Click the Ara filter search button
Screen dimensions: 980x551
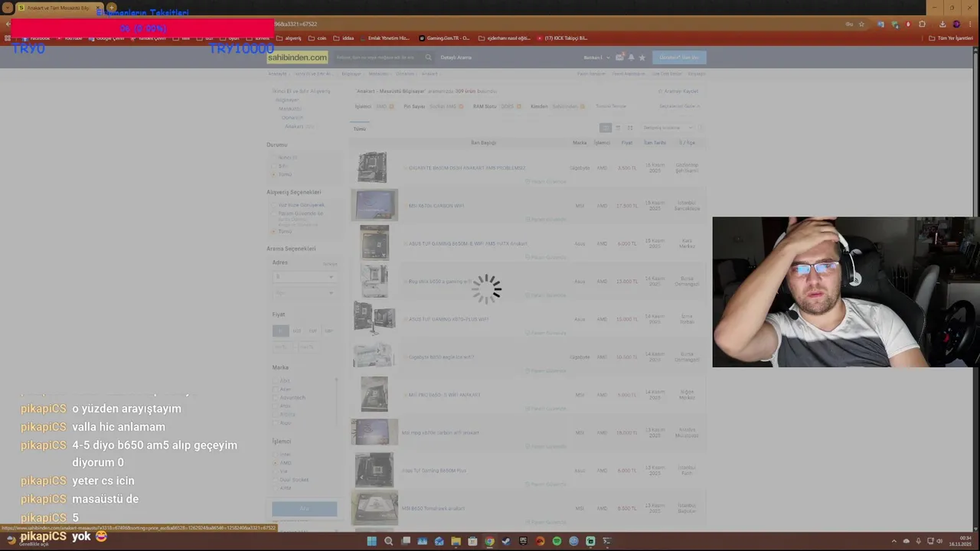point(304,509)
